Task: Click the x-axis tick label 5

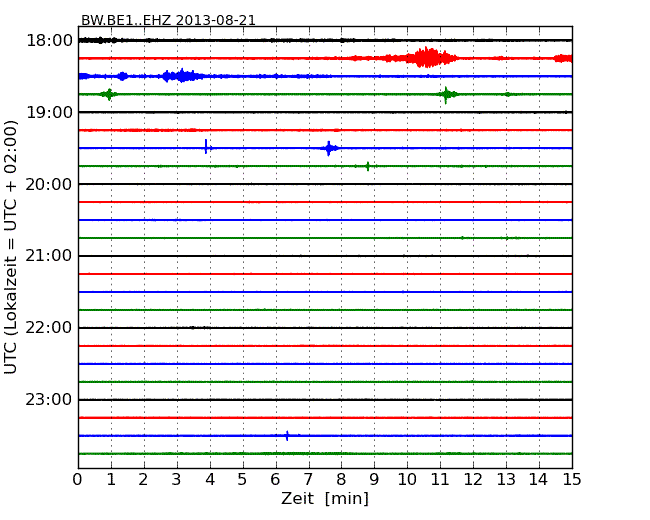Action: 242,480
